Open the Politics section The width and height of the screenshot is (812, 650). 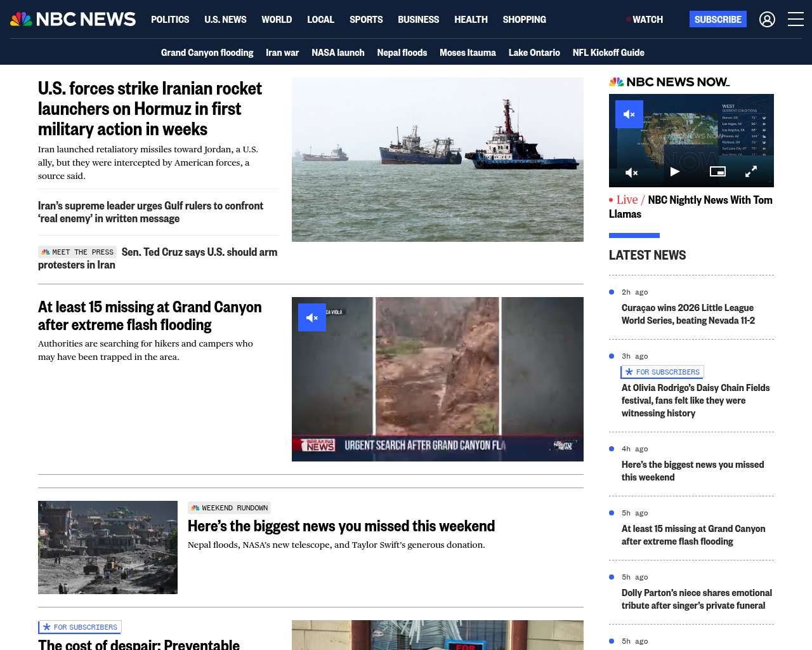170,20
